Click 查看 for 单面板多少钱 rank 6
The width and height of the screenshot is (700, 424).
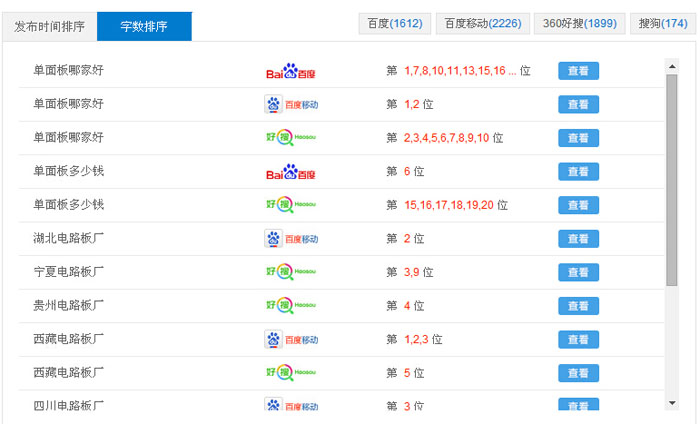tap(578, 171)
